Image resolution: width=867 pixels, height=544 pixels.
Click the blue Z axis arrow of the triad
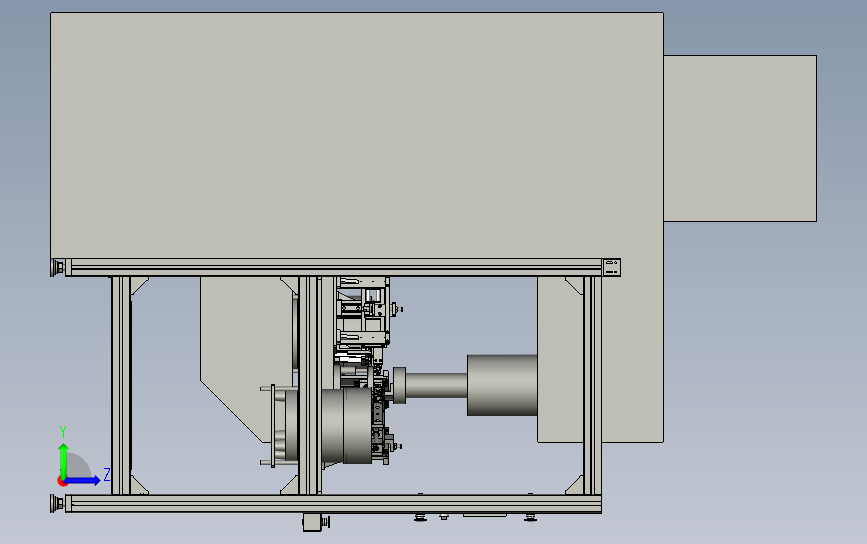tap(83, 480)
